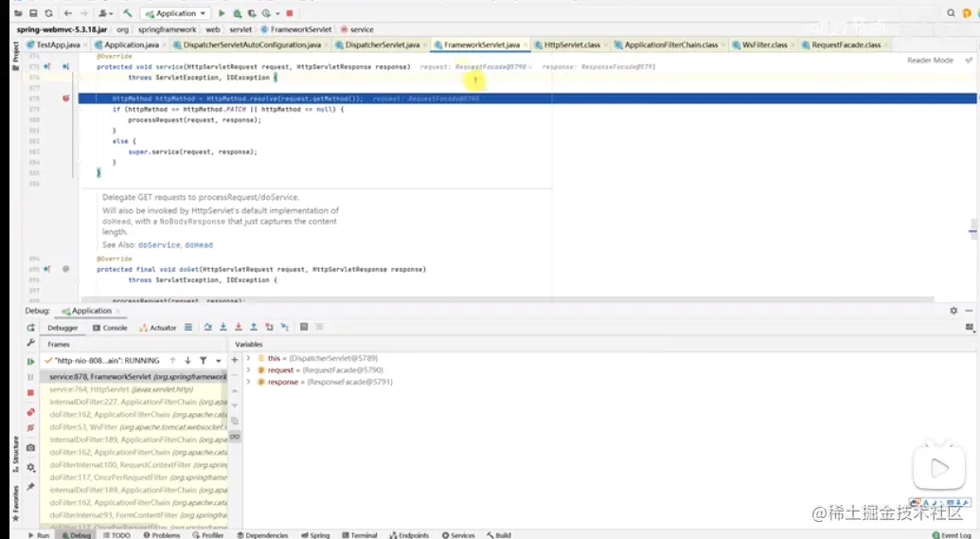The width and height of the screenshot is (980, 539).
Task: Open the user account dropdown in the toolbar
Action: [x=106, y=13]
